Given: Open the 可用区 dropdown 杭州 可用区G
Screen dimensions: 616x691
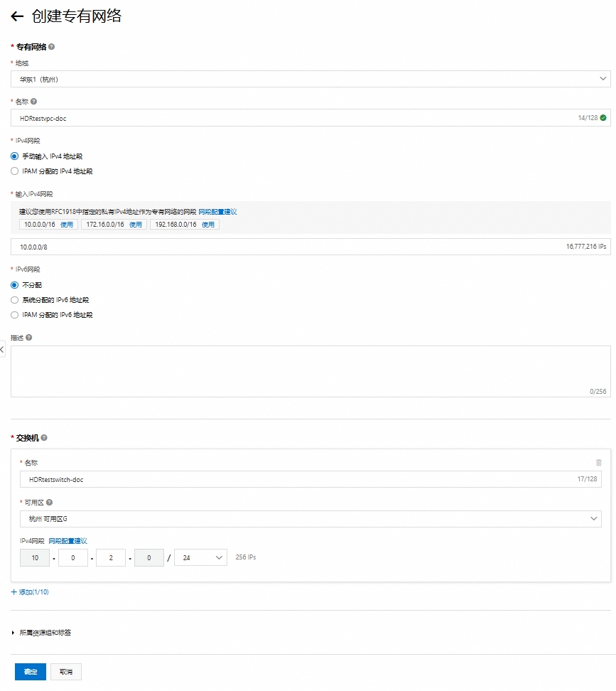Looking at the screenshot, I should coord(310,519).
